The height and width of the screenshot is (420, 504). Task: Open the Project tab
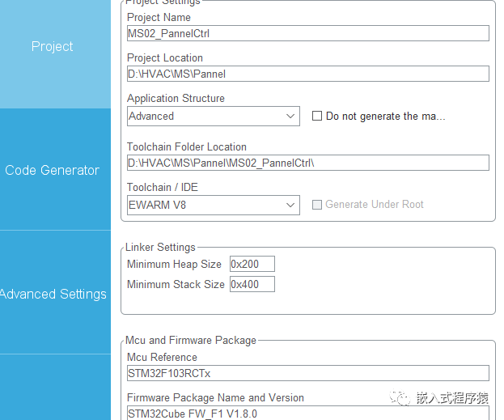53,47
